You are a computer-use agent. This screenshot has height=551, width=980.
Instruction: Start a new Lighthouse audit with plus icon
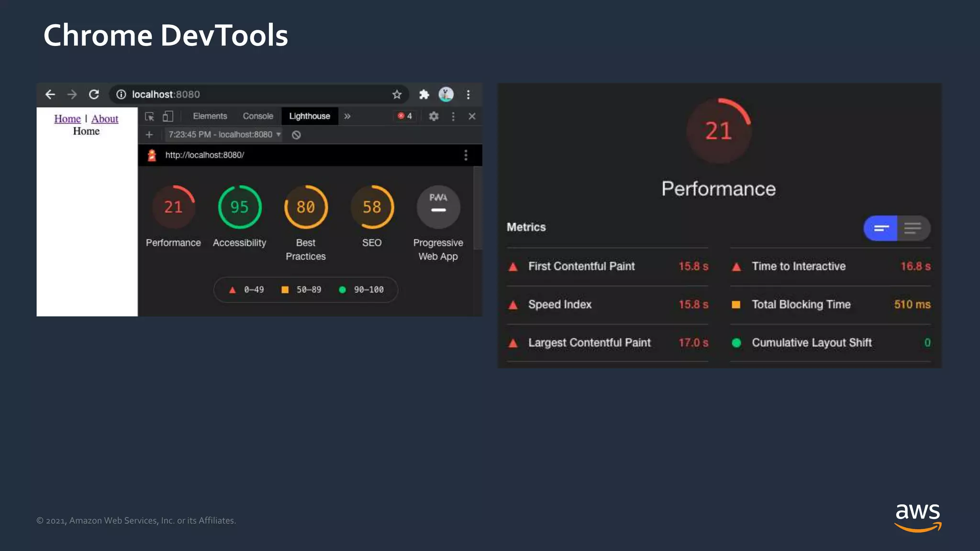[x=149, y=135]
